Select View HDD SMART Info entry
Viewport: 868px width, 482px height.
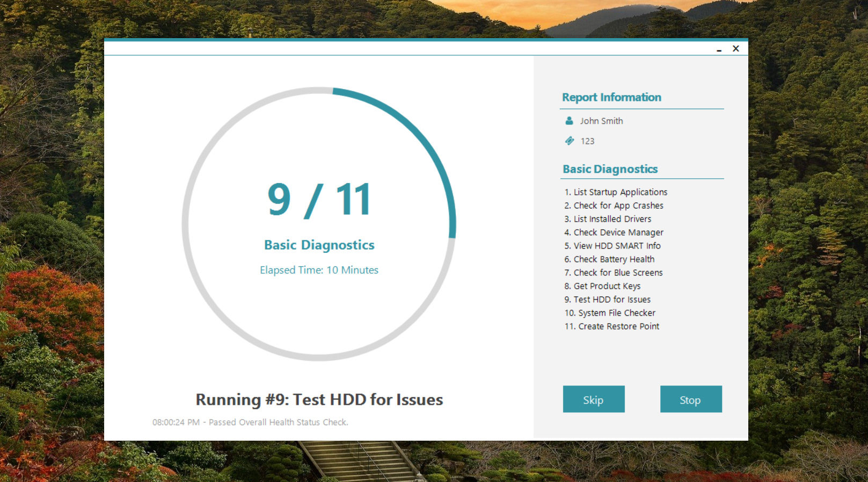pos(612,246)
